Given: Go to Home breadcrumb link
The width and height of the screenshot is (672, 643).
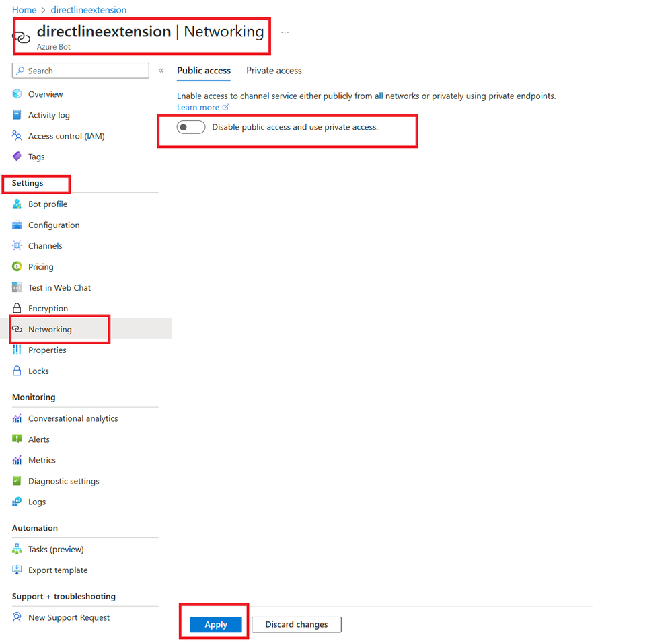Looking at the screenshot, I should (24, 10).
